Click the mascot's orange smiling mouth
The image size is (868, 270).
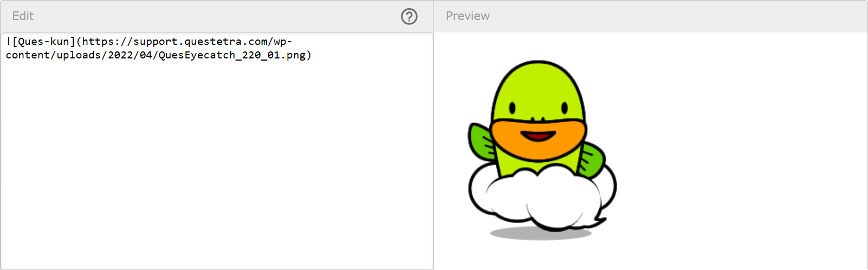point(538,136)
